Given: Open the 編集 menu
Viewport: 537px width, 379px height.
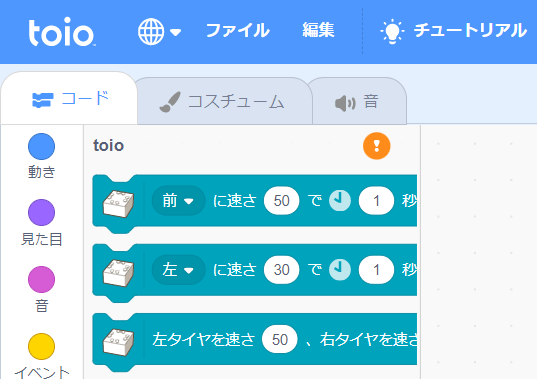Looking at the screenshot, I should [x=318, y=30].
